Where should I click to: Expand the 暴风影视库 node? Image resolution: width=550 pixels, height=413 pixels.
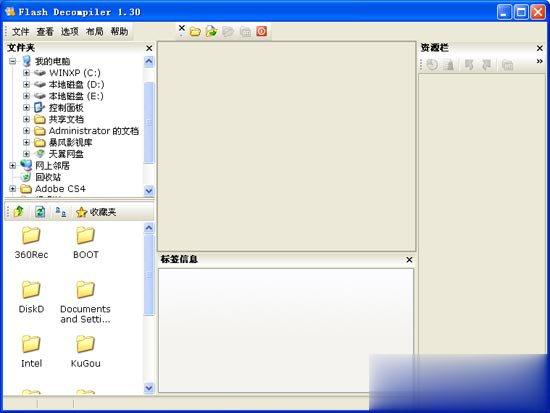click(x=26, y=142)
